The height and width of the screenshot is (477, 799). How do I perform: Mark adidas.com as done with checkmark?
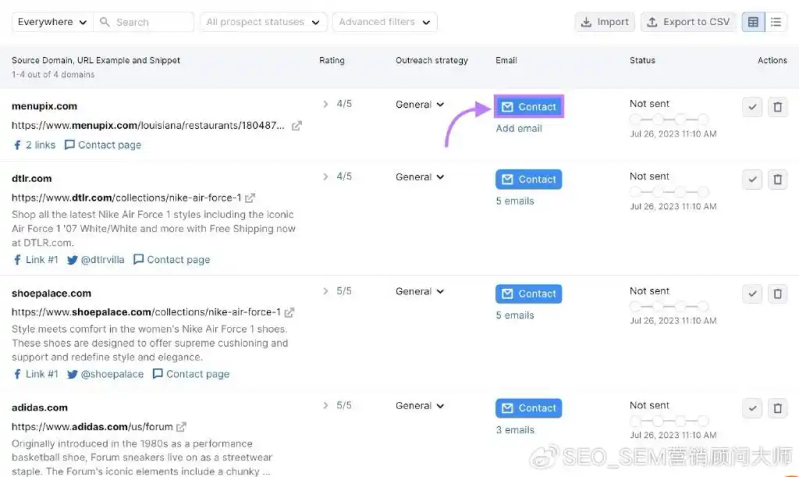tap(752, 408)
